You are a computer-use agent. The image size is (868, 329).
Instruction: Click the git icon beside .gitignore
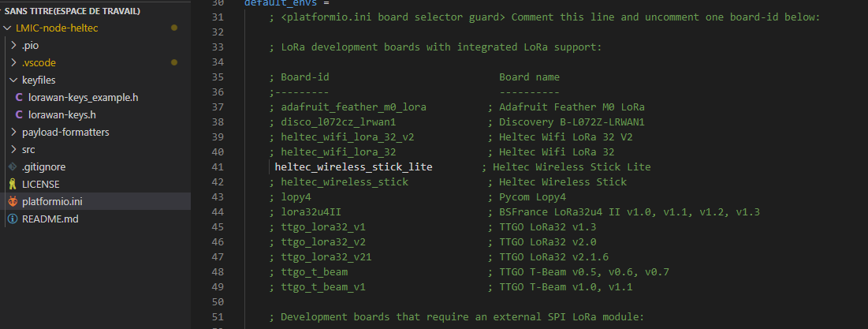pos(13,166)
